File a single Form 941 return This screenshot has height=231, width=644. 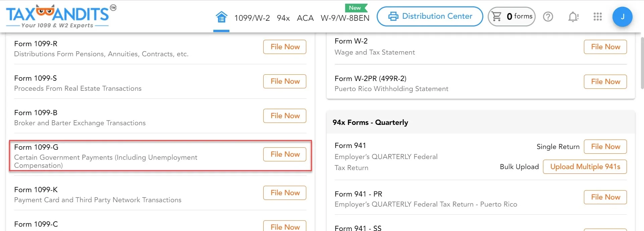pyautogui.click(x=605, y=146)
